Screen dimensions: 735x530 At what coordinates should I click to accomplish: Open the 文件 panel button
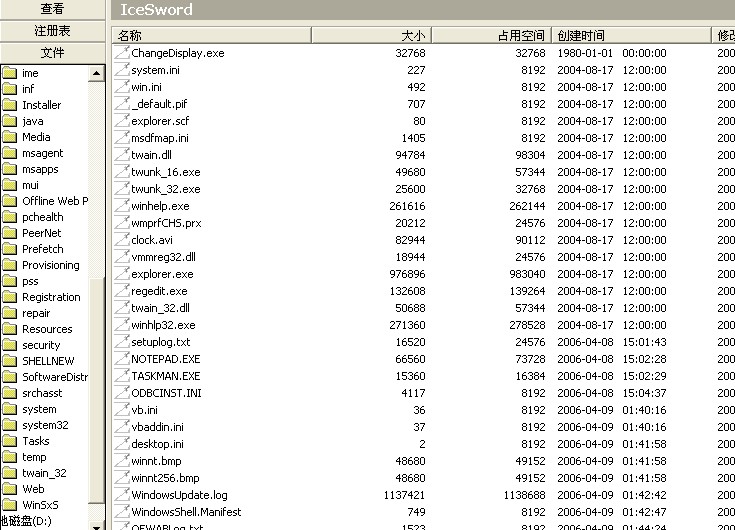[x=52, y=52]
